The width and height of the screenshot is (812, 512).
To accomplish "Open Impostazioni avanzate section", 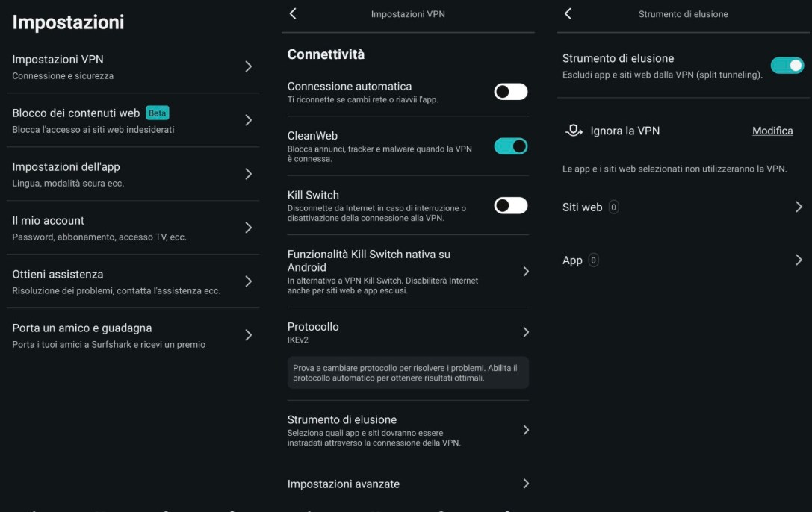I will (408, 484).
